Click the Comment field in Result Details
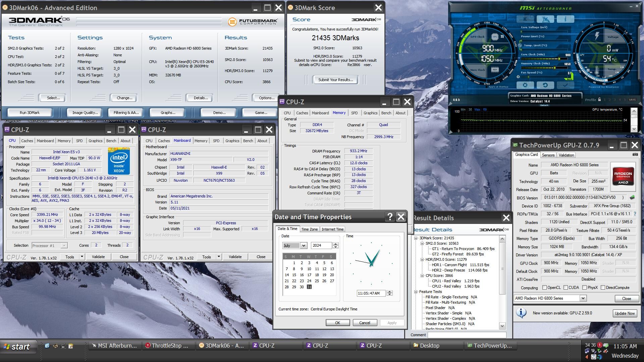This screenshot has width=644, height=362. coord(467,335)
